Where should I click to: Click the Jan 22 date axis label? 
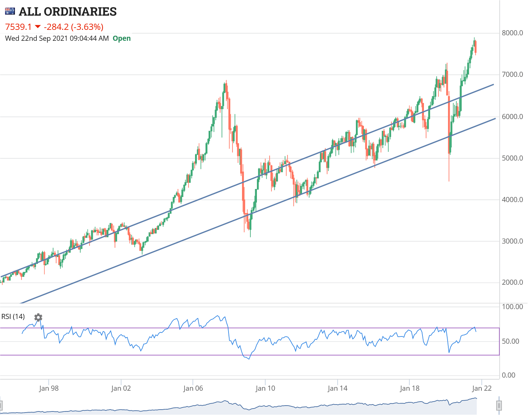click(482, 389)
